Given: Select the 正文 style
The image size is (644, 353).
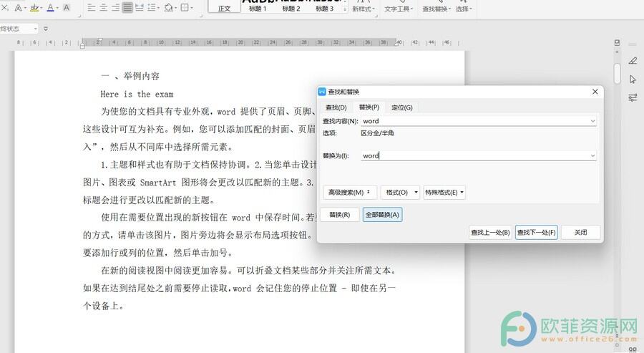Looking at the screenshot, I should (x=224, y=6).
